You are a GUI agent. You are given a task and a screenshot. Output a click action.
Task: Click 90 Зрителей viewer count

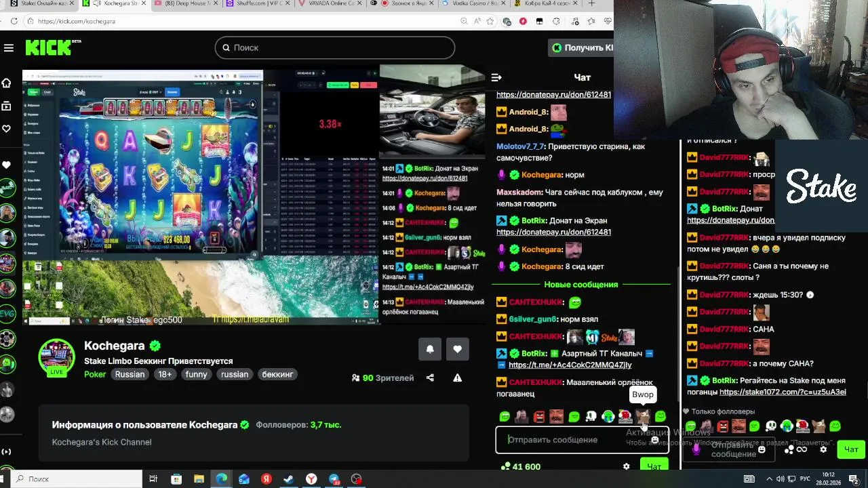click(x=382, y=378)
